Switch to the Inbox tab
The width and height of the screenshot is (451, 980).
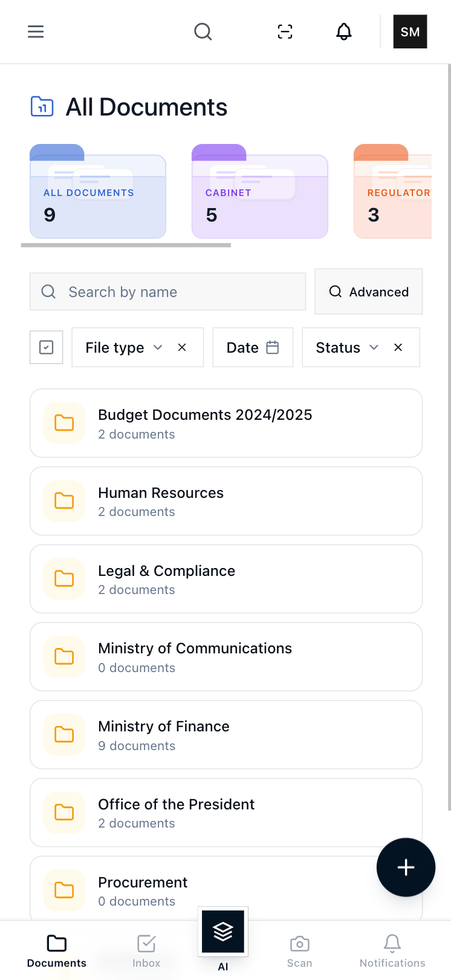[x=146, y=951]
